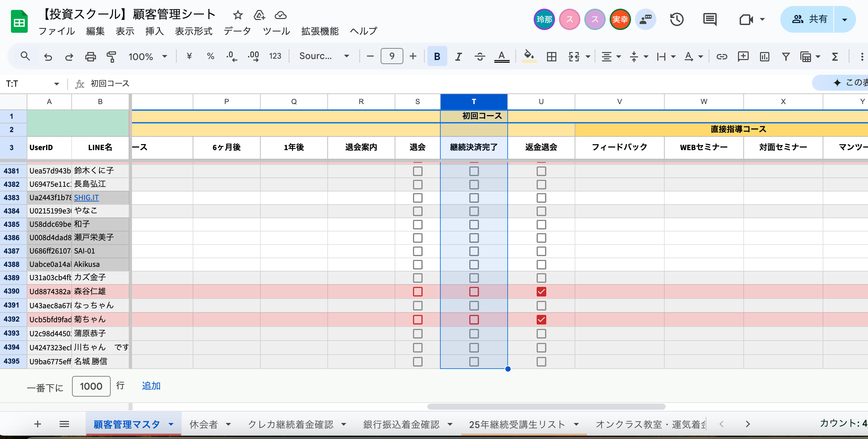Uncheck the 返金退会 checkbox on row 4390

click(x=541, y=292)
